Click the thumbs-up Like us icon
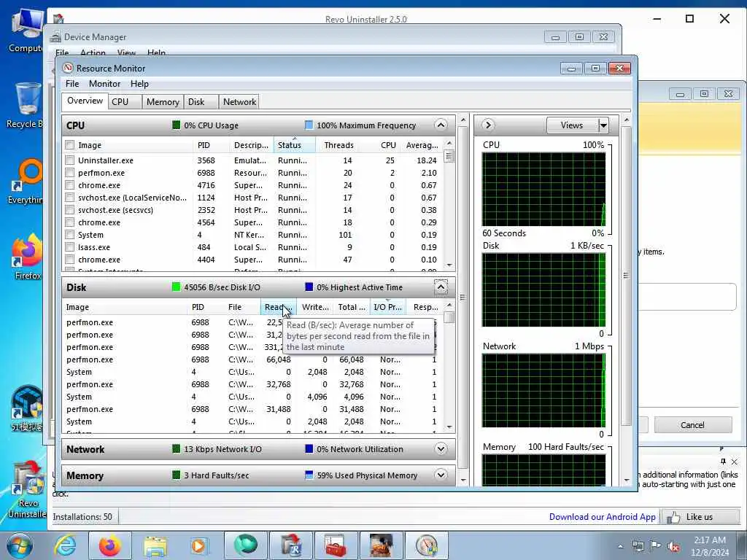Viewport: 747px width, 560px height. 673,517
